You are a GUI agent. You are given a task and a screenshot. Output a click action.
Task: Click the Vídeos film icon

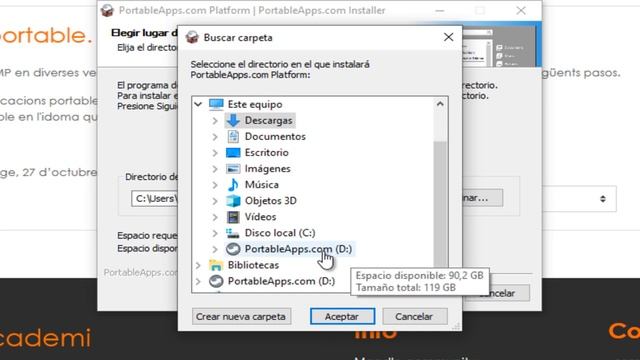tap(233, 217)
